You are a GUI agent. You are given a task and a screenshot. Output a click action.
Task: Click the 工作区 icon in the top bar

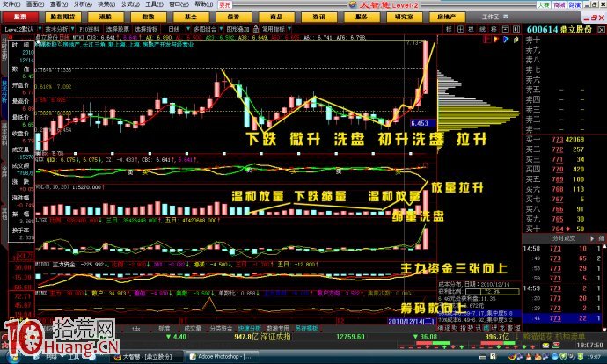coord(505,17)
